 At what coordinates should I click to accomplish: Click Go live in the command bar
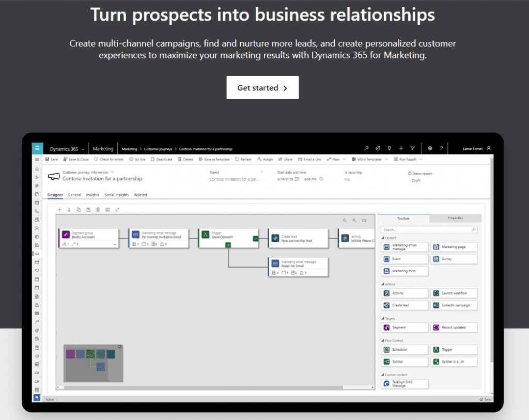pyautogui.click(x=137, y=160)
